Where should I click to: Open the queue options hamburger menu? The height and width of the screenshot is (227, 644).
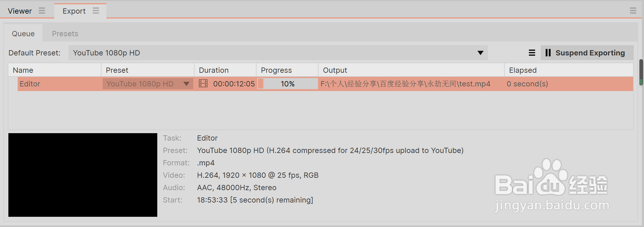pos(532,53)
